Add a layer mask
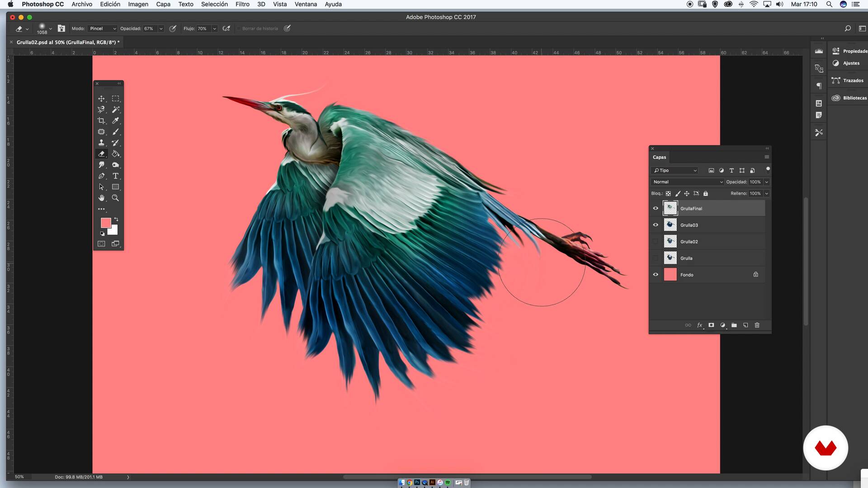This screenshot has width=868, height=488. [711, 325]
